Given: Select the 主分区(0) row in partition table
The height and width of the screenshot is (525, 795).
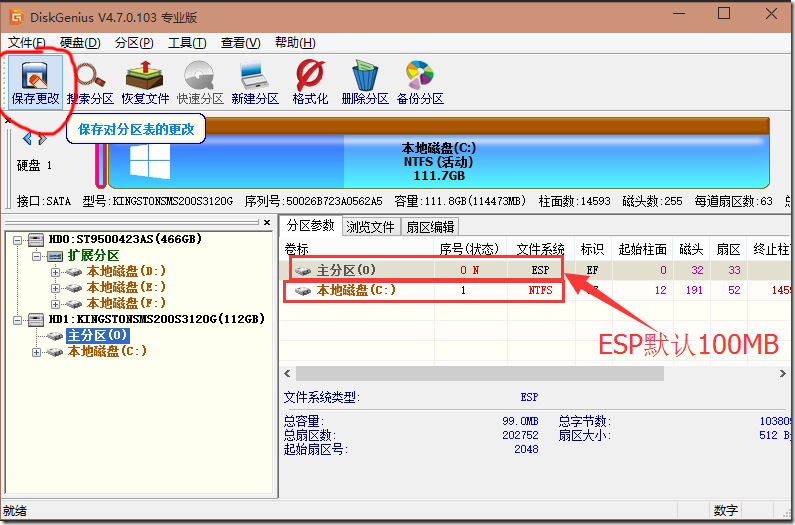Looking at the screenshot, I should pyautogui.click(x=537, y=270).
